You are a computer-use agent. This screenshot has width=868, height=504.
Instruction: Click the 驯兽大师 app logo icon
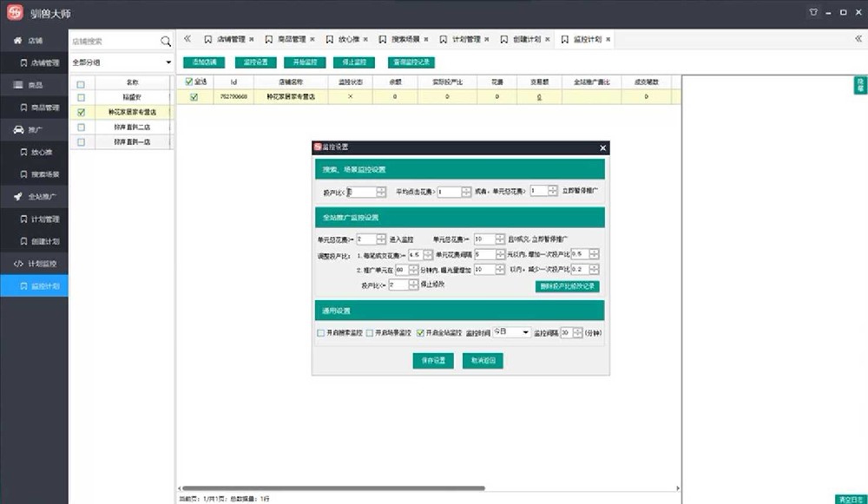(15, 13)
